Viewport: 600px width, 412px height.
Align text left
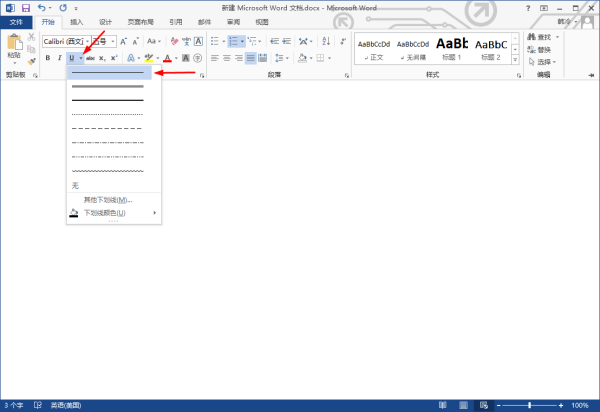pyautogui.click(x=215, y=58)
